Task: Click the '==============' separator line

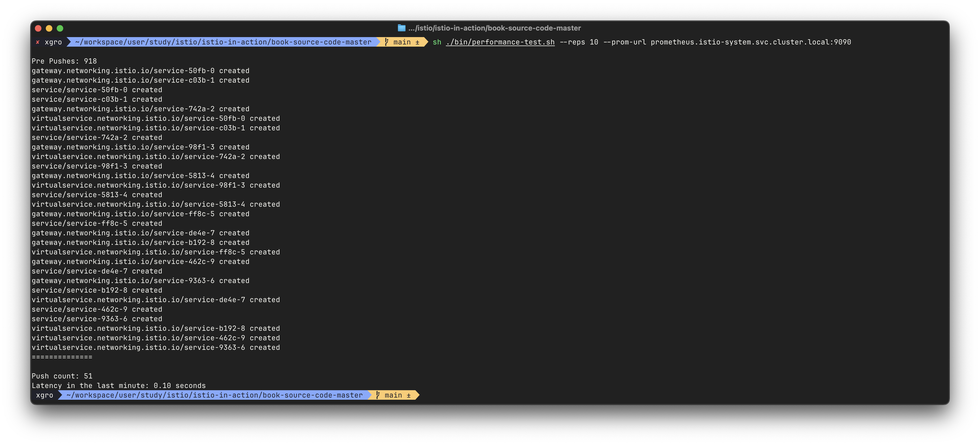Action: [x=62, y=357]
